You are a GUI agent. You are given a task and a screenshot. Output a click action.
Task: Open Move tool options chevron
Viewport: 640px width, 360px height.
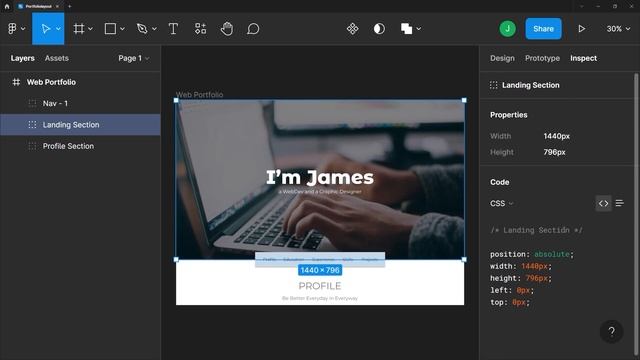pos(58,29)
